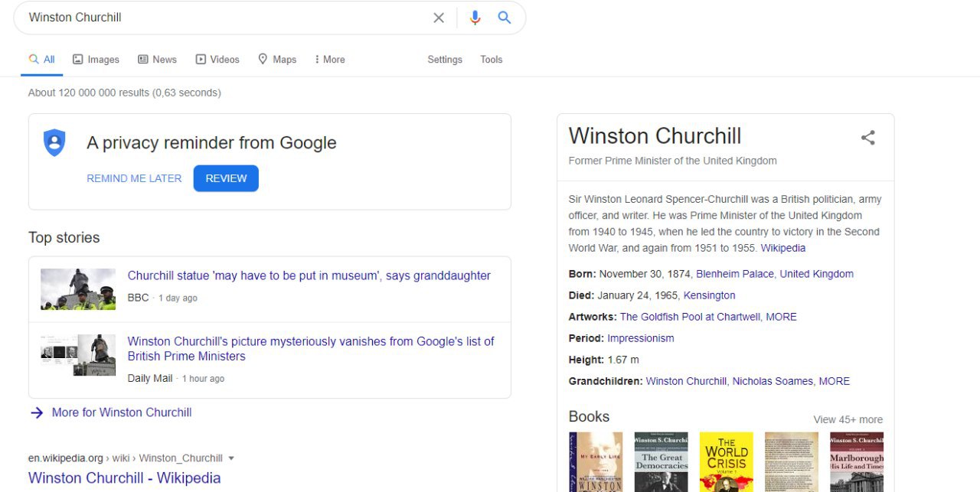The width and height of the screenshot is (980, 492).
Task: Focus the search input field with Winston Churchill
Action: 226,18
